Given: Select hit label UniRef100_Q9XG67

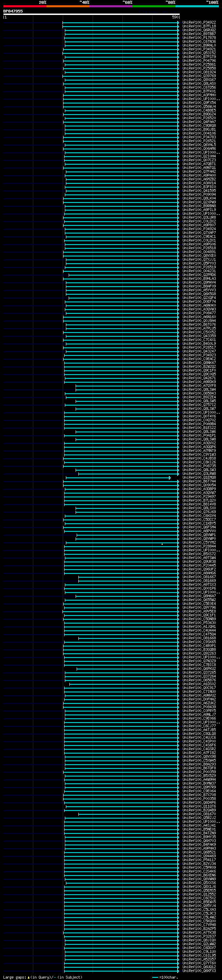Looking at the screenshot, I should click(199, 80).
